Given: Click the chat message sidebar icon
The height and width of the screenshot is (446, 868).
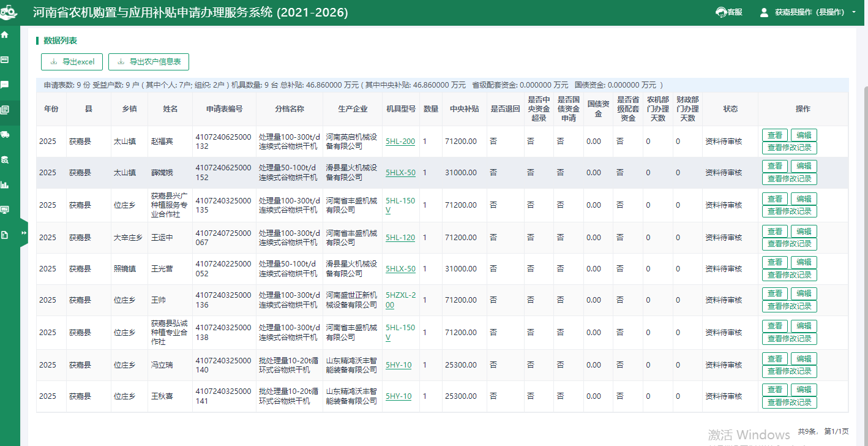Looking at the screenshot, I should (5, 85).
